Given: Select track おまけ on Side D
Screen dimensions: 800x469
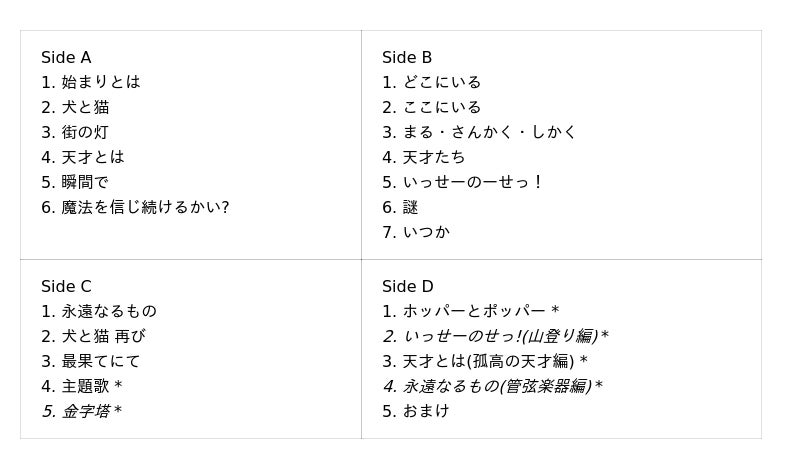Looking at the screenshot, I should (x=426, y=412).
